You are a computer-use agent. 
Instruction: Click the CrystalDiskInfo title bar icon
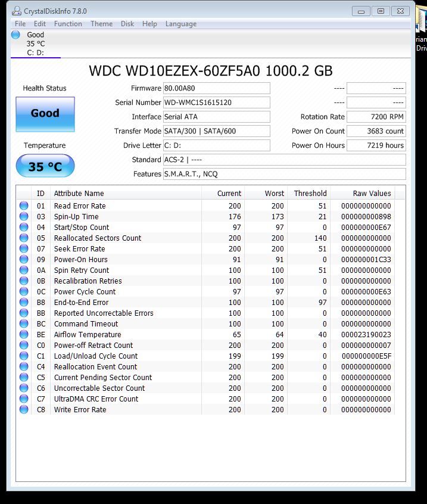pyautogui.click(x=17, y=11)
